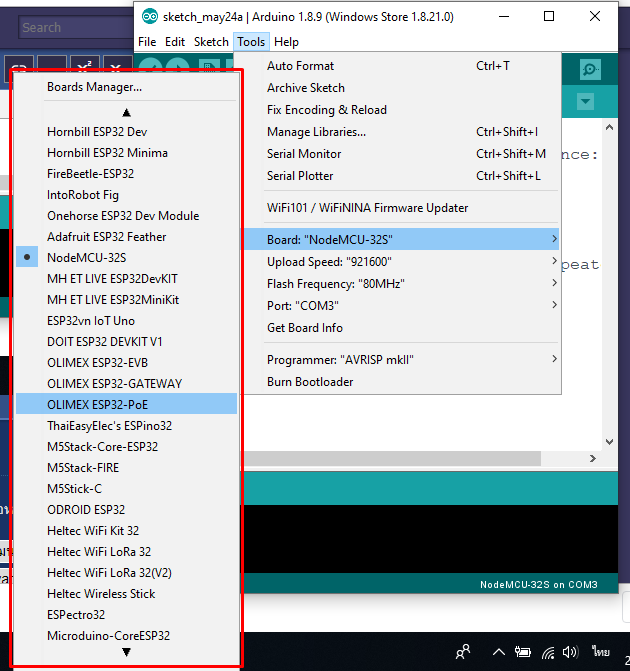Viewport: 630px width, 671px height.
Task: Select Onehorse ESP32 Dev Module
Action: click(x=126, y=216)
